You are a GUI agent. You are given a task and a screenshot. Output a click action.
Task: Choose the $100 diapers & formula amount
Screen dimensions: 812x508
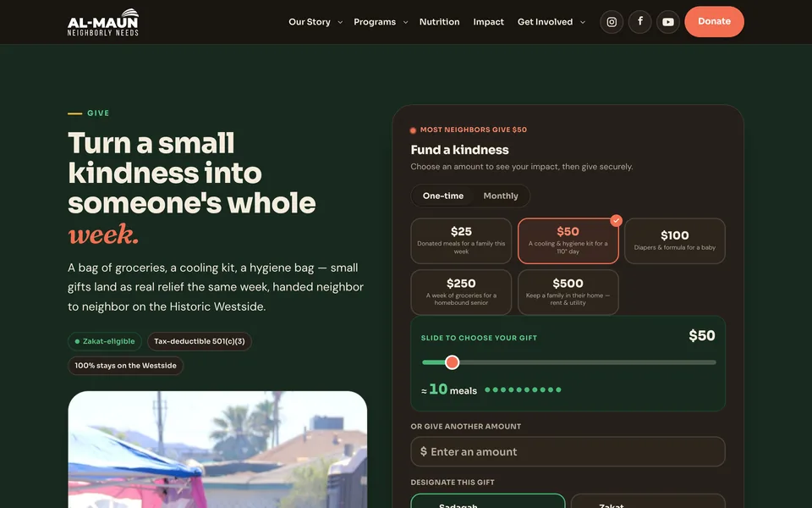tap(675, 241)
